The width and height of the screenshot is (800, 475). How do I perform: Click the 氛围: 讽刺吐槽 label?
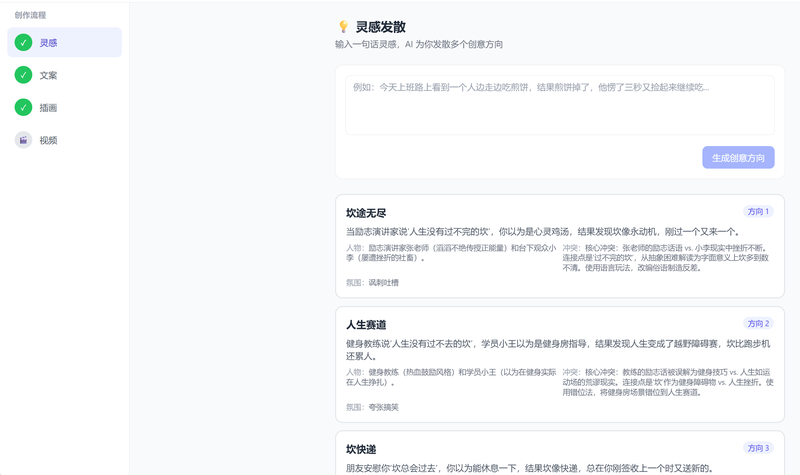372,283
